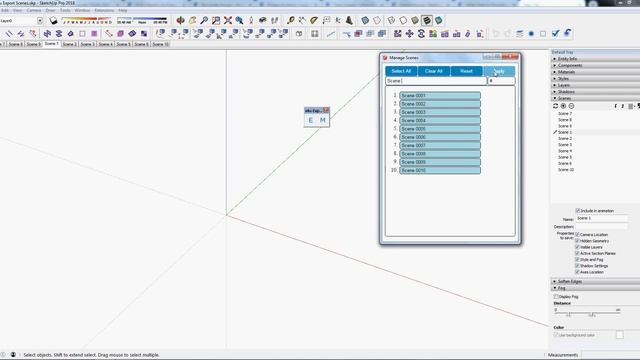This screenshot has width=640, height=360.
Task: Toggle Include in animation checkbox
Action: click(578, 211)
